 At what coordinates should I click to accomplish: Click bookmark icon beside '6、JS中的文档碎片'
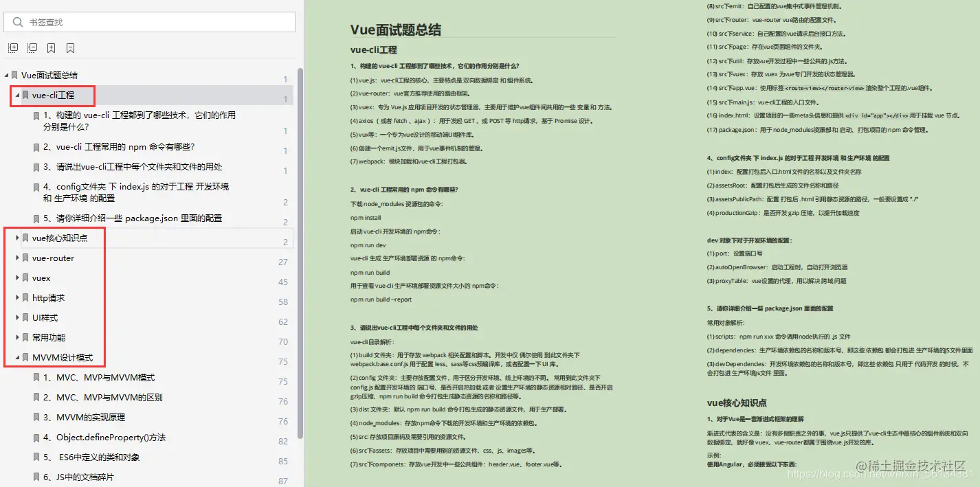coord(36,477)
